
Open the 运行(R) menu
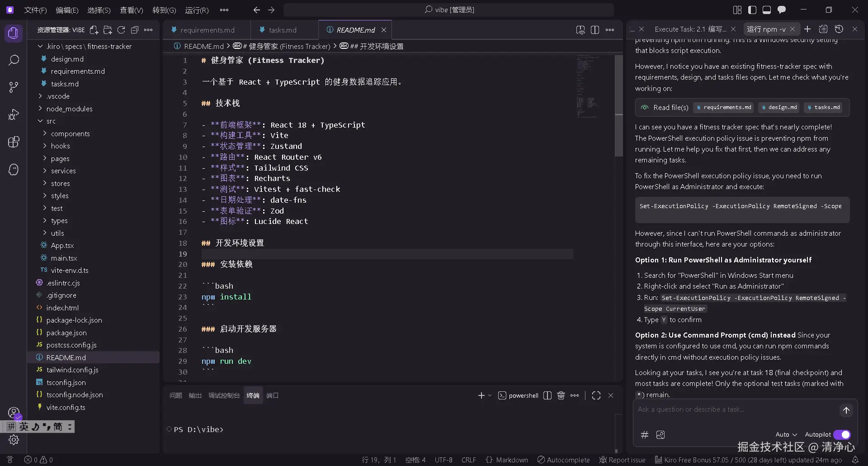197,10
